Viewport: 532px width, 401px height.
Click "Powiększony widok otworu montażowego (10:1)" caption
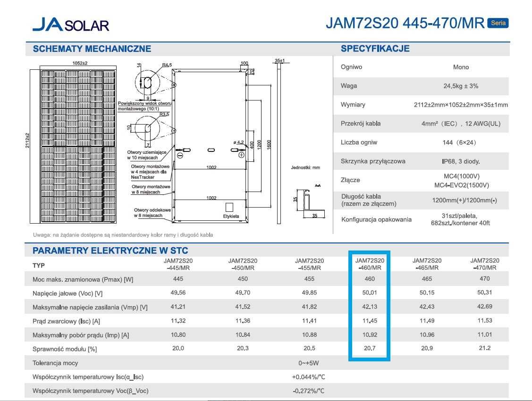[144, 106]
